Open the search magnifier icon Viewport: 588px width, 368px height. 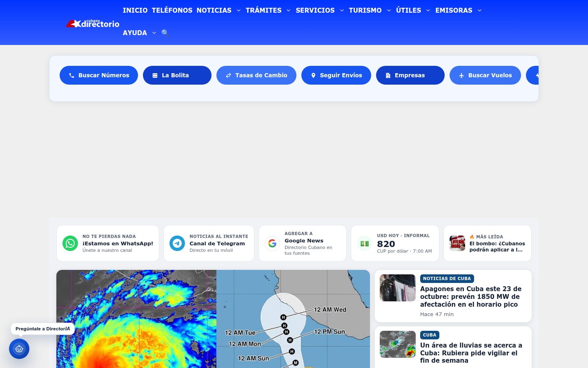[x=165, y=33]
